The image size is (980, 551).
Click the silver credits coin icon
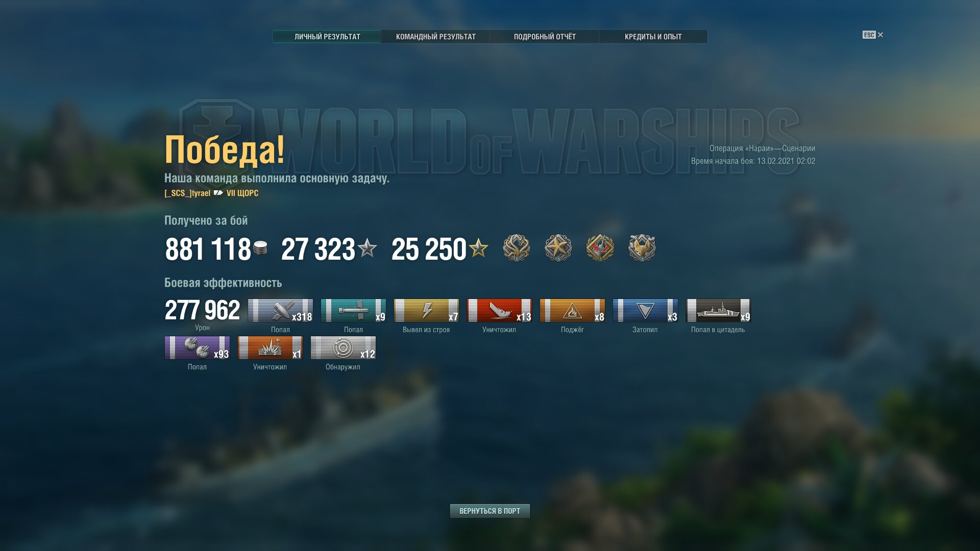260,248
